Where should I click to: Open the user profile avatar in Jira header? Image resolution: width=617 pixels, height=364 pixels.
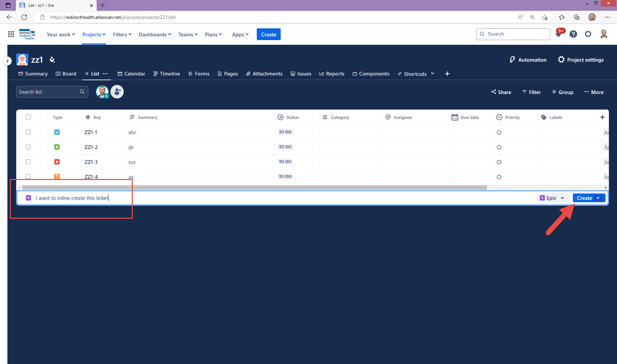point(604,34)
